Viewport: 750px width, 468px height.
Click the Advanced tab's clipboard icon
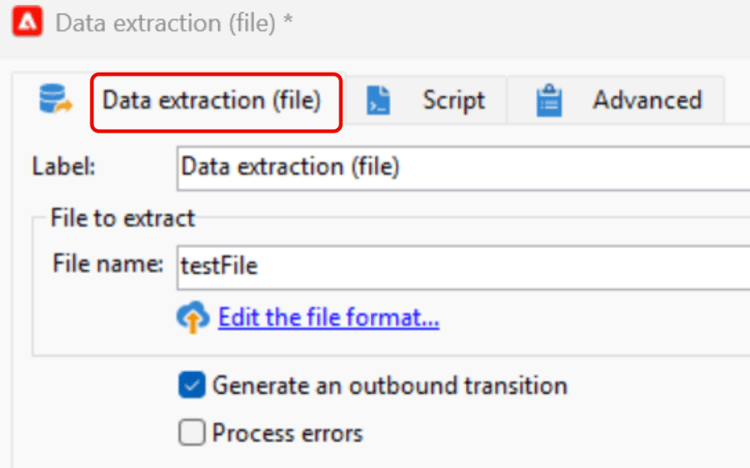(549, 101)
